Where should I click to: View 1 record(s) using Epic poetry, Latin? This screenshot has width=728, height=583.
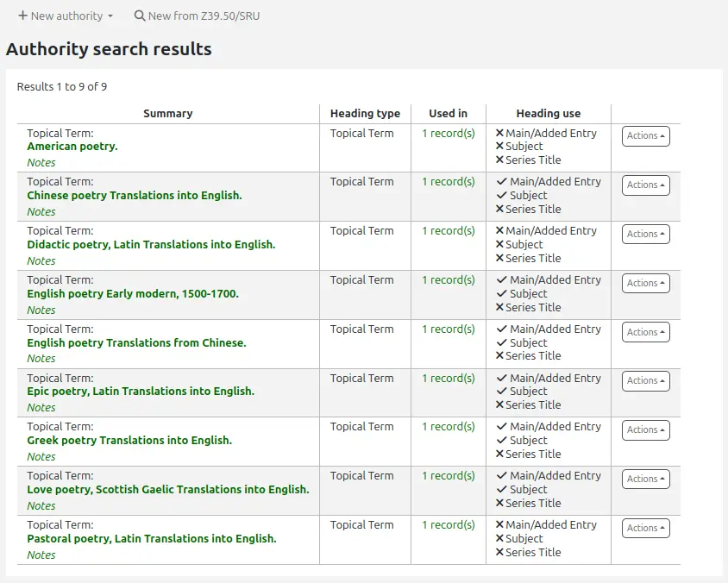[449, 379]
